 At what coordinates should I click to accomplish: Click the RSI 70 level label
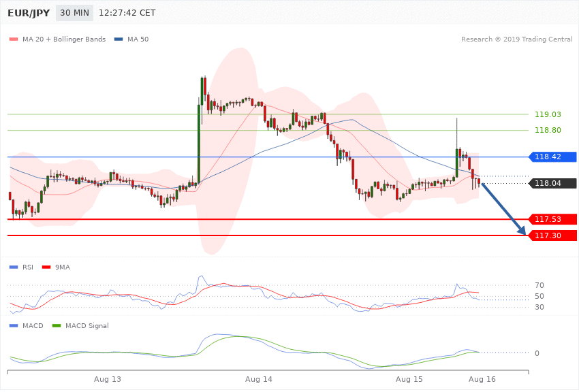(539, 285)
